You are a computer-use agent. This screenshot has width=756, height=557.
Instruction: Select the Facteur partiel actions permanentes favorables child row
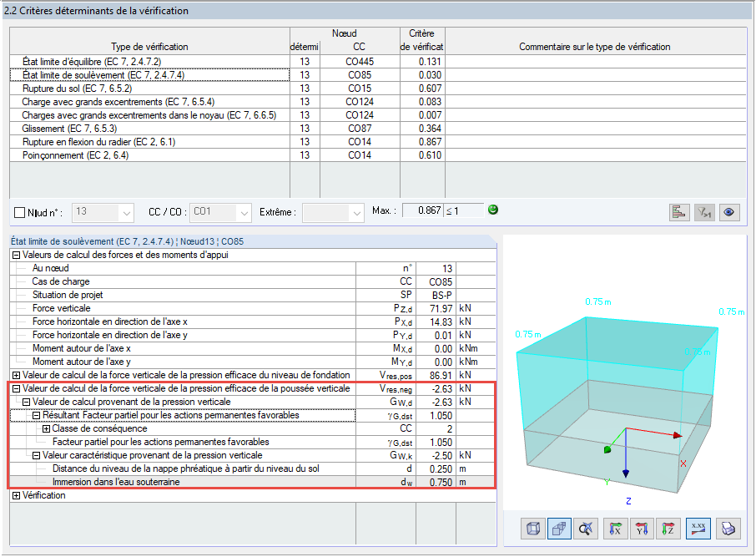253,442
